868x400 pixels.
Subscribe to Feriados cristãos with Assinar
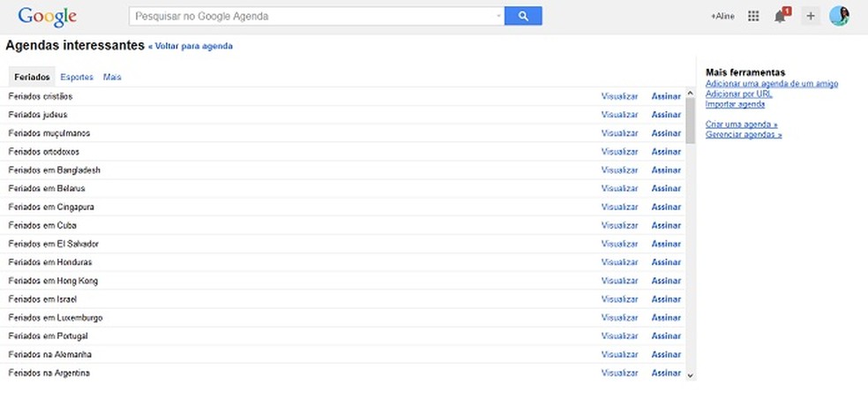click(x=666, y=96)
